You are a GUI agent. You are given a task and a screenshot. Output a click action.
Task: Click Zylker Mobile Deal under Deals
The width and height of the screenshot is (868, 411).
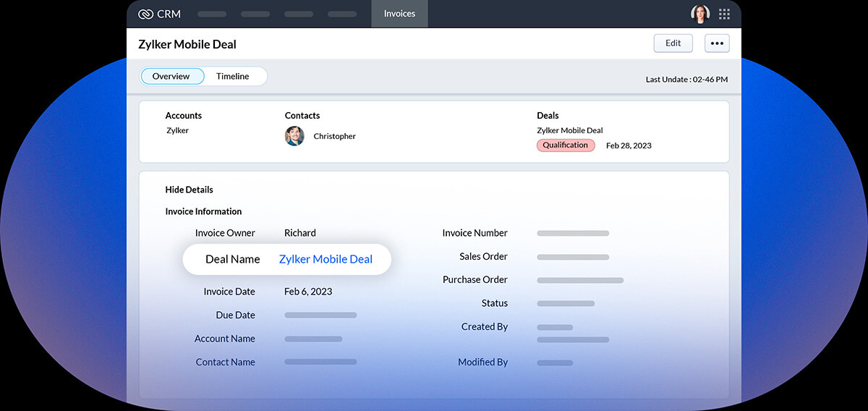tap(570, 131)
